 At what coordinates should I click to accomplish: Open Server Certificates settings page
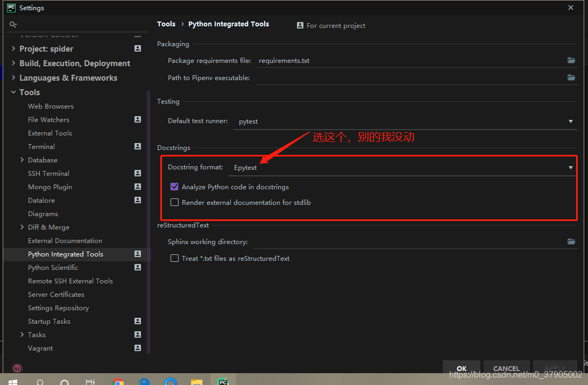click(56, 294)
